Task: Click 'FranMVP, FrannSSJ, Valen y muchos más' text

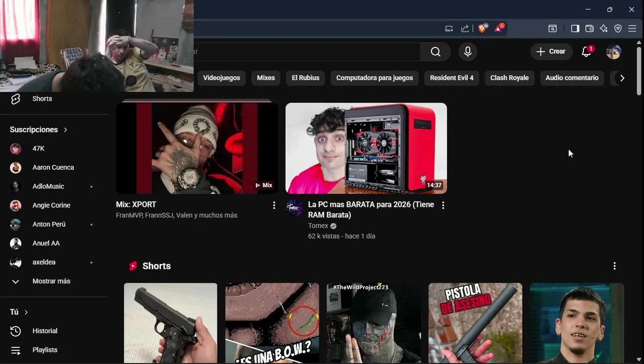Action: 176,215
